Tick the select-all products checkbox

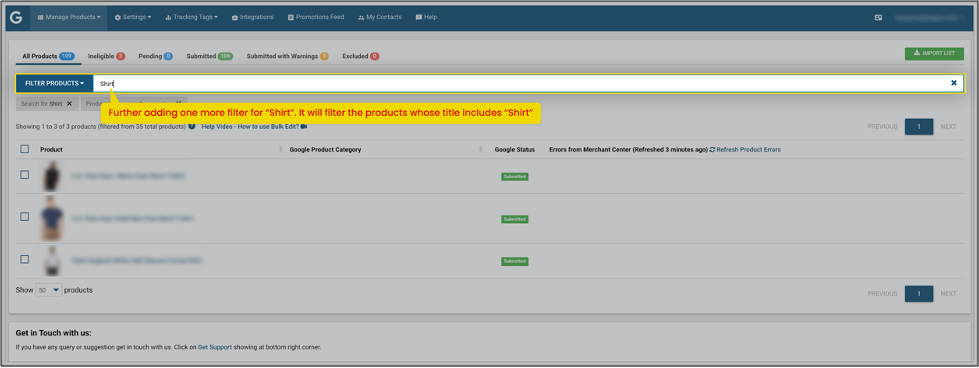[24, 149]
